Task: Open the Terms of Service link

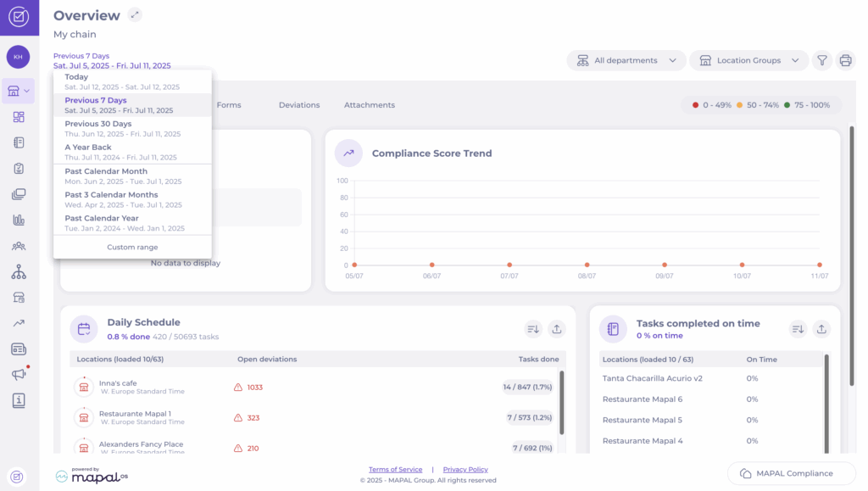Action: (395, 469)
